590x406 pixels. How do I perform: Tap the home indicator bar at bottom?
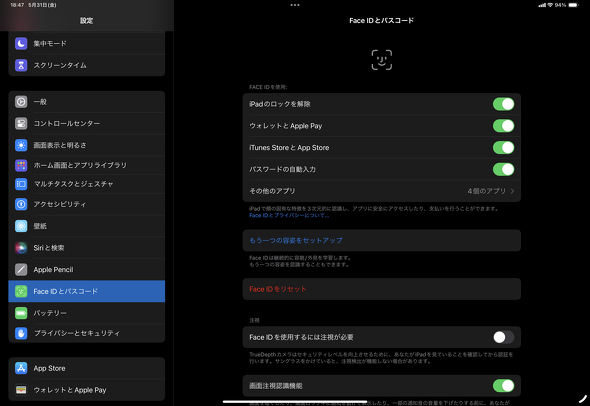pyautogui.click(x=295, y=402)
